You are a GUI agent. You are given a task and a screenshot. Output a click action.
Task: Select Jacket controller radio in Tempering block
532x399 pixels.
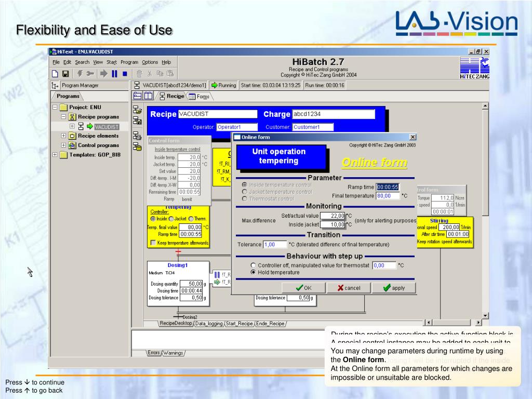coord(171,219)
